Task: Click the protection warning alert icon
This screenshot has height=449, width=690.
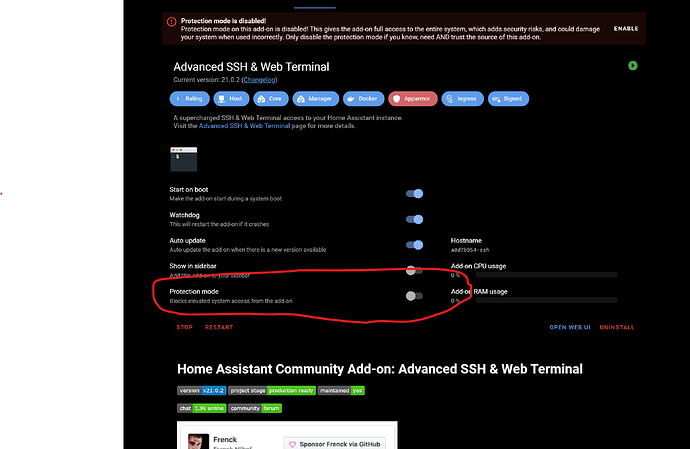Action: [x=171, y=22]
